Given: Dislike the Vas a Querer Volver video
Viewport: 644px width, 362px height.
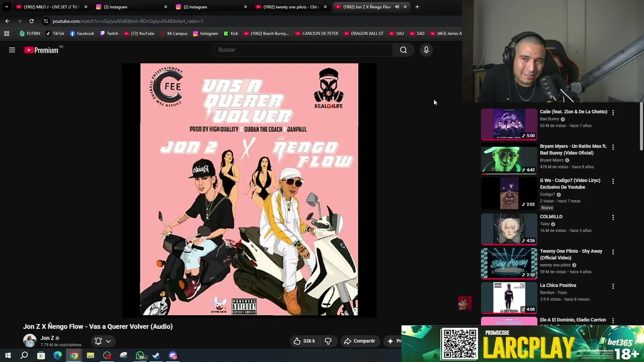Looking at the screenshot, I should coord(328,341).
